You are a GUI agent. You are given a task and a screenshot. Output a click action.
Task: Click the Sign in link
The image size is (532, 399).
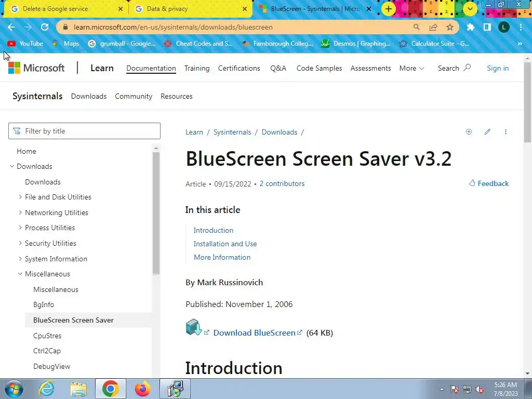pyautogui.click(x=498, y=68)
